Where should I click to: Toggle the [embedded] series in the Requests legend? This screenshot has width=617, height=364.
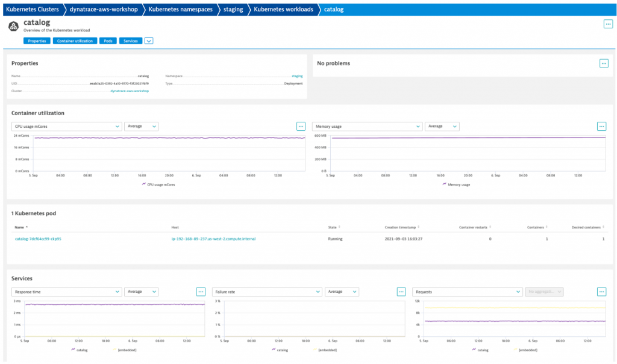pyautogui.click(x=525, y=350)
